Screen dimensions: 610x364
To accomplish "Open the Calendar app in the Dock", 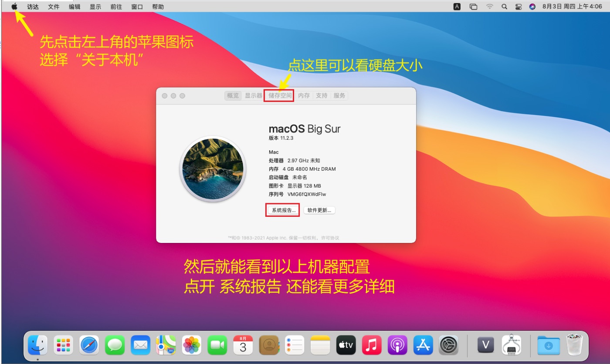I will tap(243, 345).
